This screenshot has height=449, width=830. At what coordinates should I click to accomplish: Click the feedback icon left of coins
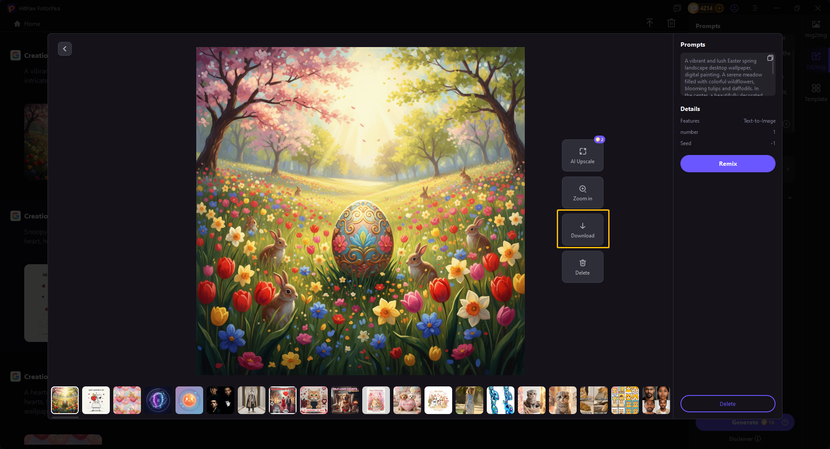pyautogui.click(x=677, y=8)
